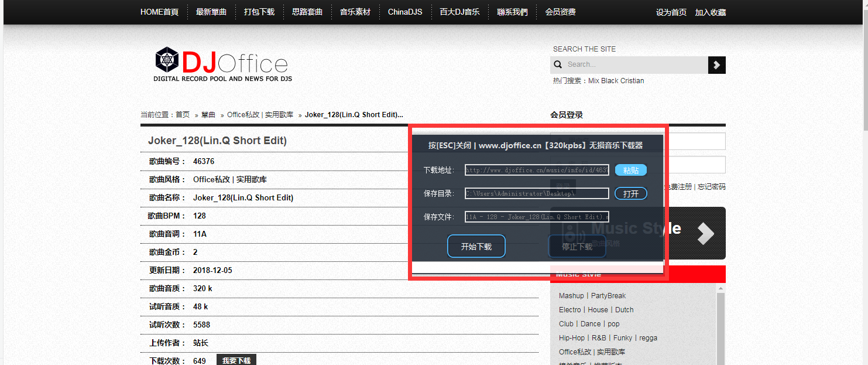Click the 歌曲风格 value Office私改 | 实用歌库

pyautogui.click(x=230, y=179)
